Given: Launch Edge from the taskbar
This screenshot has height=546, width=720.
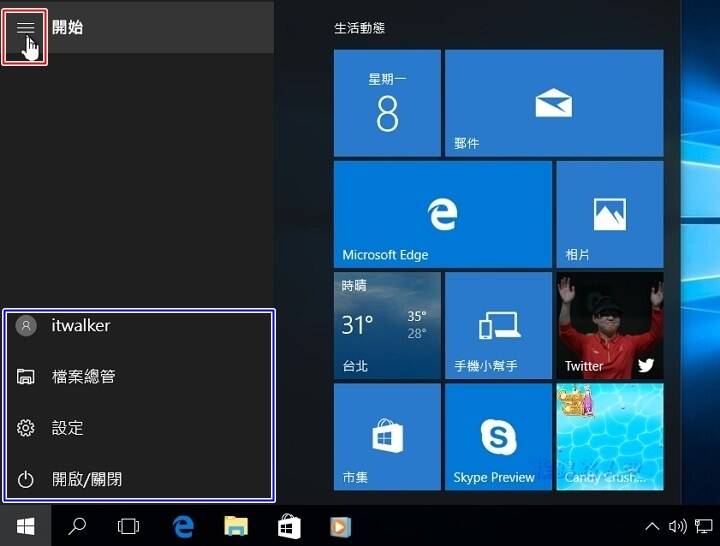Looking at the screenshot, I should (183, 526).
